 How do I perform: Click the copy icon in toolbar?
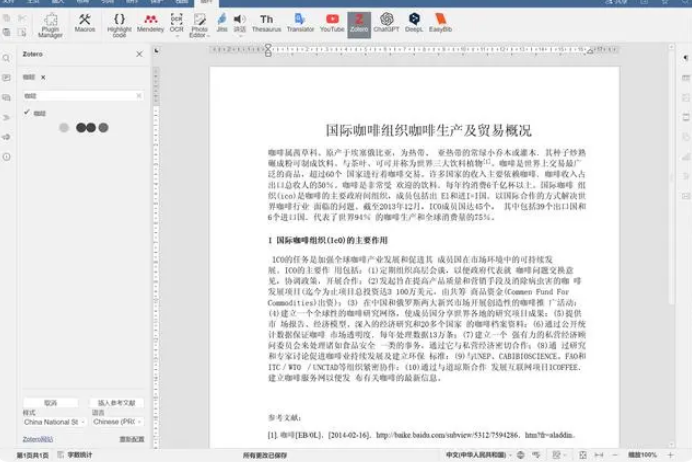pyautogui.click(x=7, y=18)
